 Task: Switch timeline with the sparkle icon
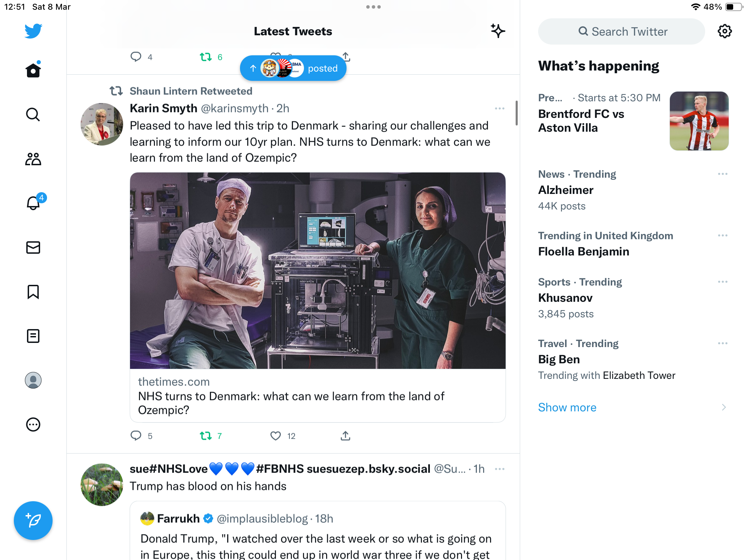point(498,31)
